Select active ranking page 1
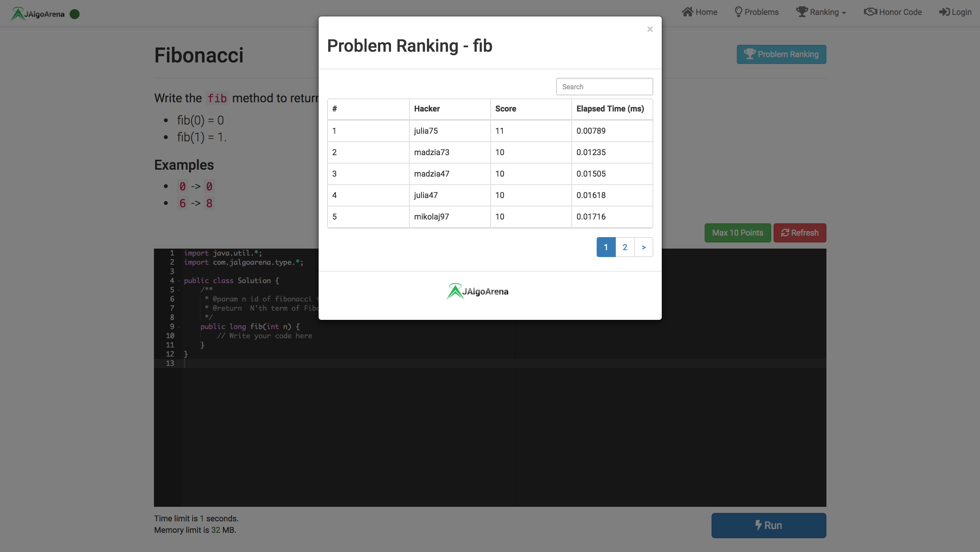 [x=606, y=247]
